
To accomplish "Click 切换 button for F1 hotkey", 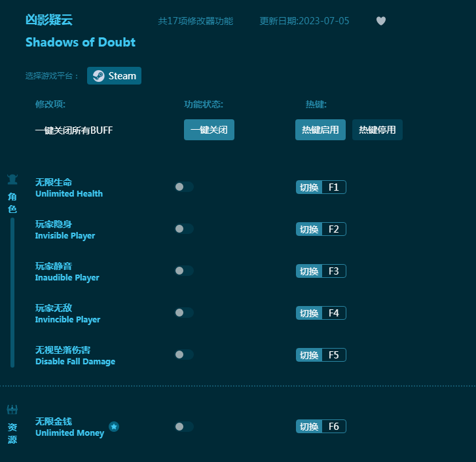I will click(309, 187).
